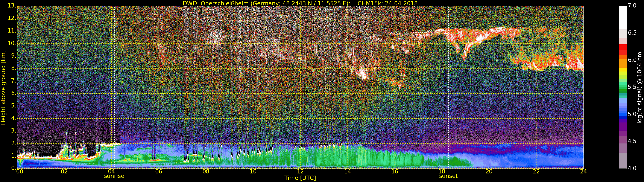The height and width of the screenshot is (182, 644).
Task: Click the grey bottom segment of the colorbar
Action: click(x=623, y=161)
